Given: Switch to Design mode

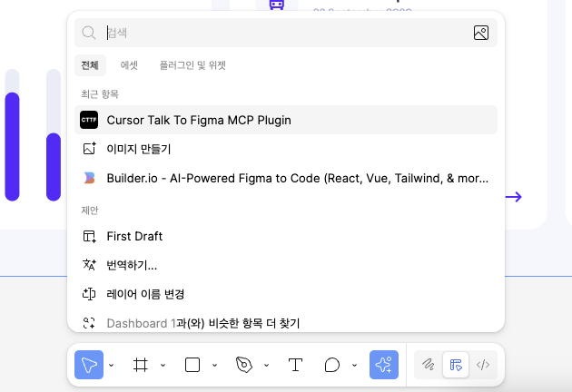Looking at the screenshot, I should pos(456,365).
